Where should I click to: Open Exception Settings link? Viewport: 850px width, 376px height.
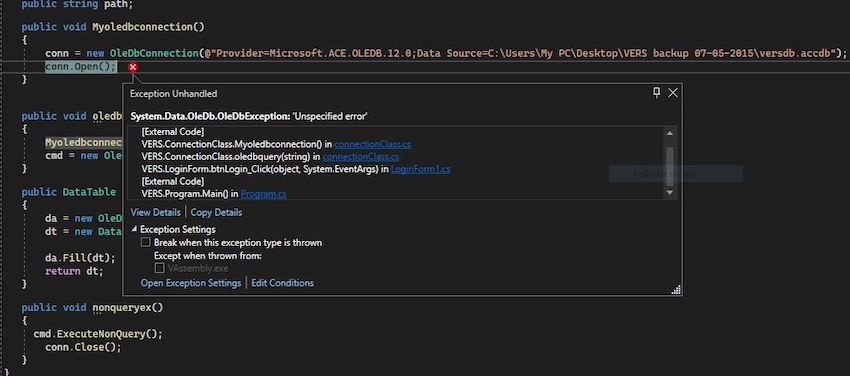click(191, 283)
